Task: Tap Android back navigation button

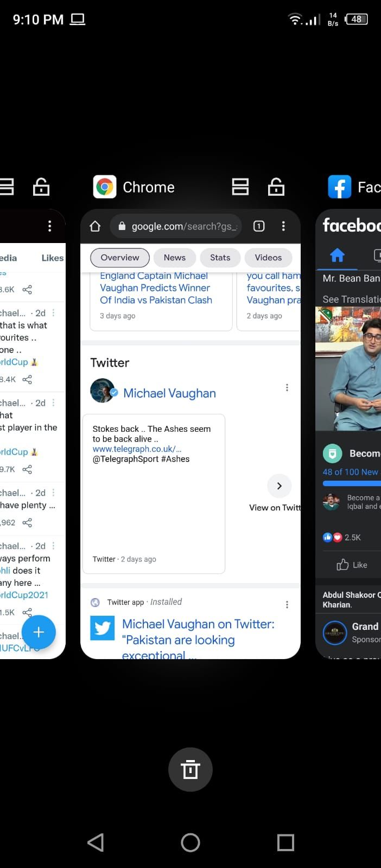Action: coord(96,843)
